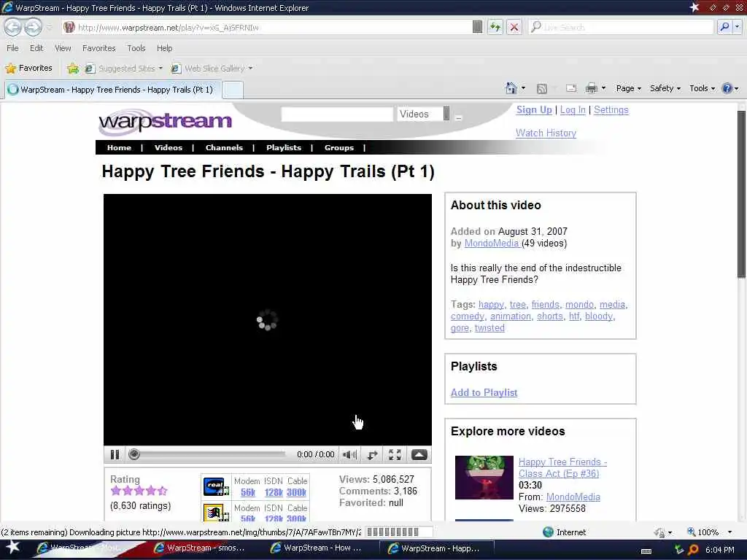Open the Tools menu in the menu bar
The image size is (747, 560).
point(136,48)
